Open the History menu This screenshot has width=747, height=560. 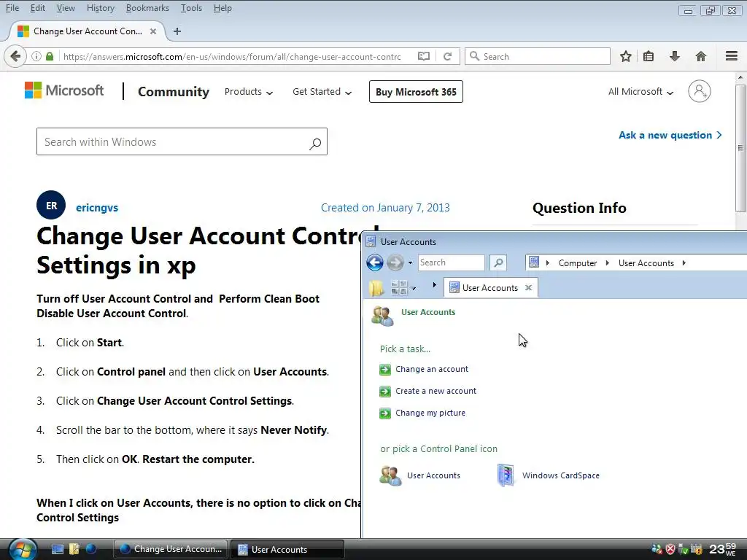click(x=101, y=8)
